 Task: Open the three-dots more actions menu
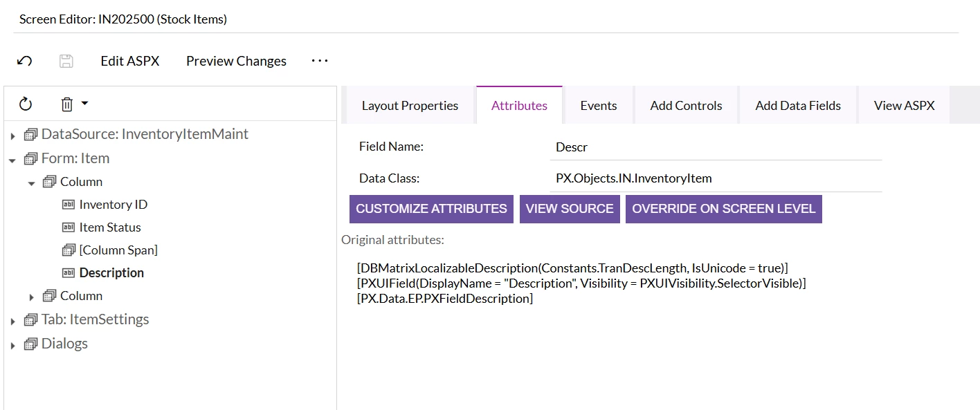pos(320,61)
